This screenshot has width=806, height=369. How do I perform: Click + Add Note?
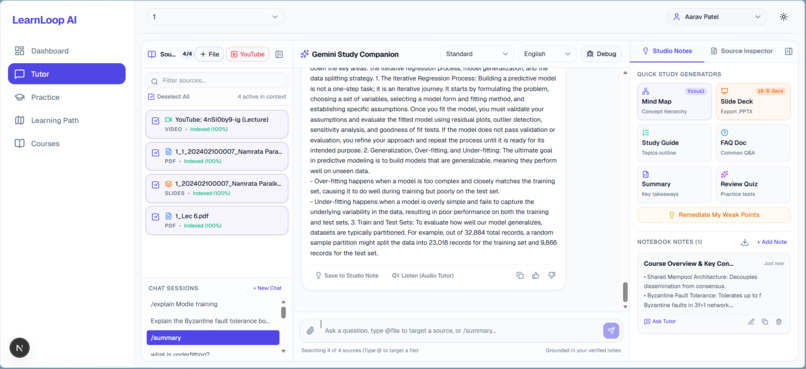click(772, 242)
